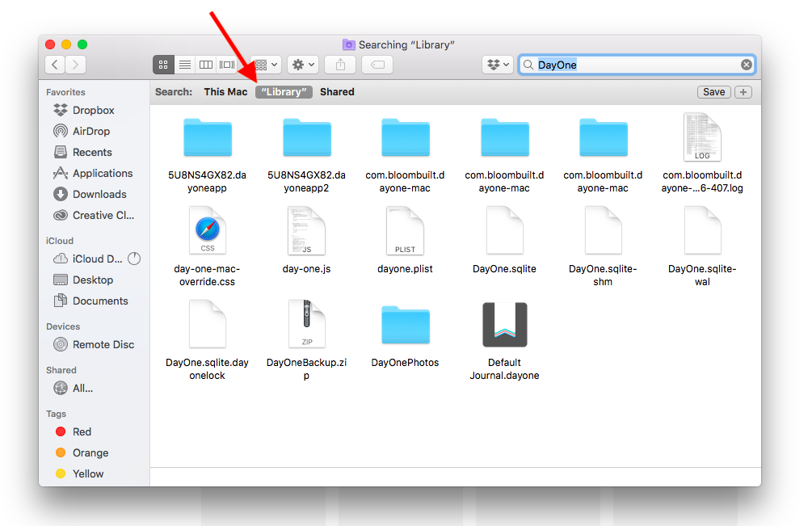
Task: Click the "DayOne.sqlite" file name label
Action: tap(504, 269)
